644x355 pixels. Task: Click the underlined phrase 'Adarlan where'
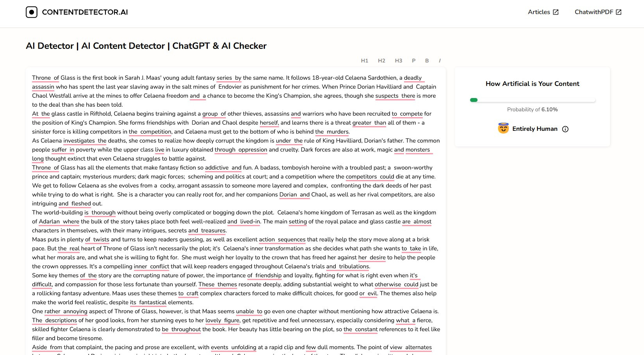click(59, 221)
